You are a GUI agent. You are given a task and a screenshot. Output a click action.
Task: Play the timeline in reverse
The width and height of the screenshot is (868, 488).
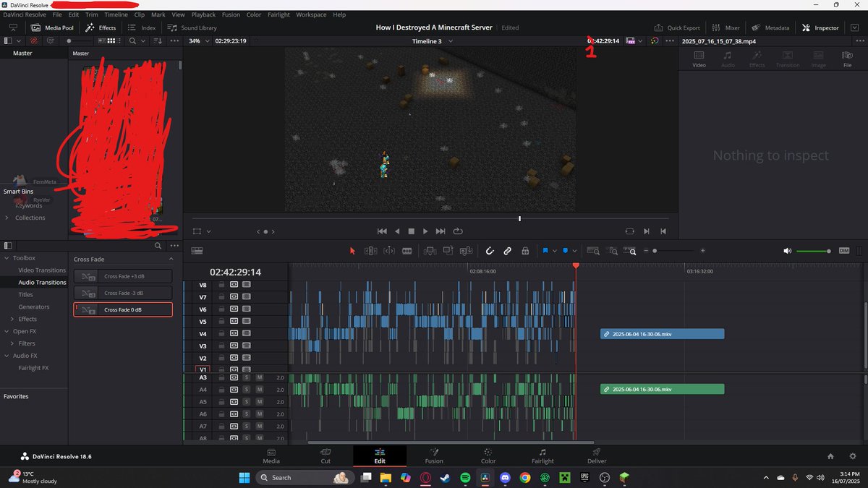coord(397,231)
